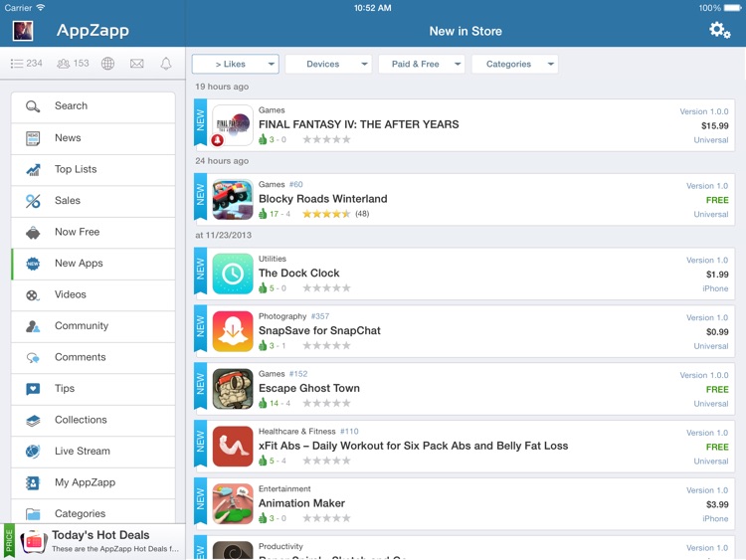Tap xFit Abs app icon
This screenshot has width=746, height=560.
(233, 447)
